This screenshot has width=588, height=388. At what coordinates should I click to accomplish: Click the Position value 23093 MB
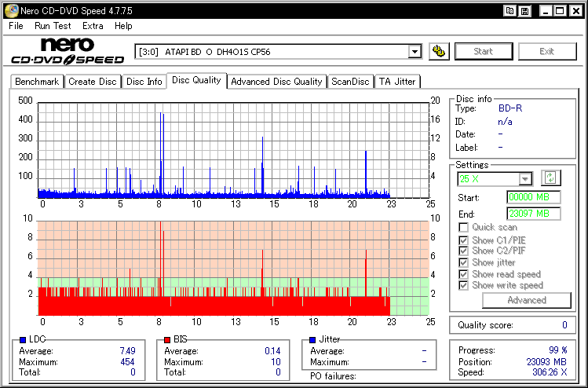[x=546, y=362]
